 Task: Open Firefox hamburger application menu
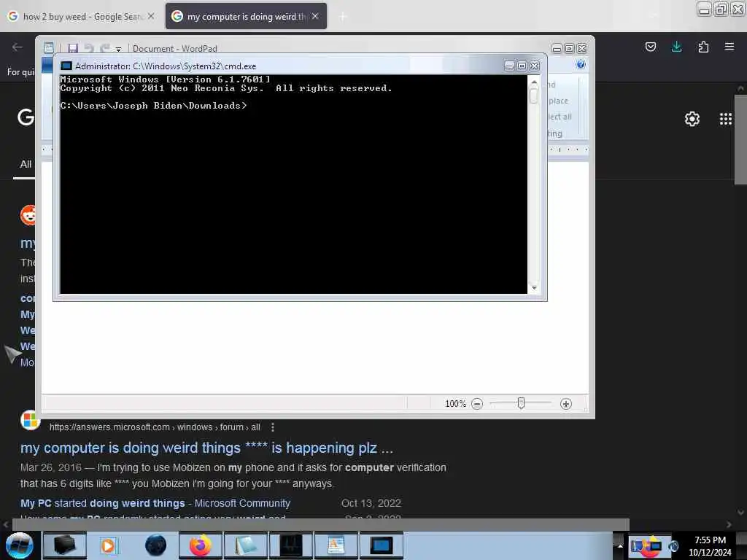click(729, 47)
